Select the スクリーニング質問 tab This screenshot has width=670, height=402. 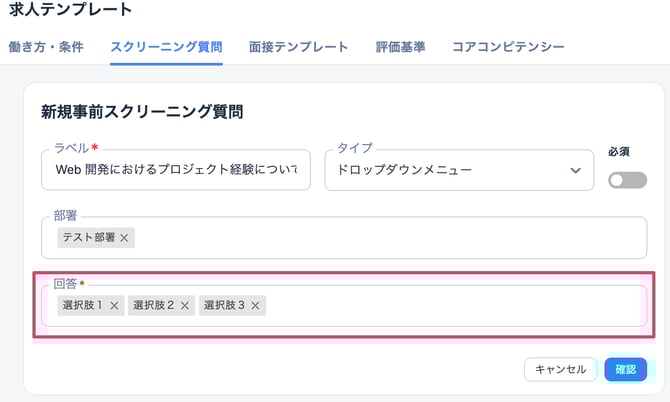pos(166,47)
